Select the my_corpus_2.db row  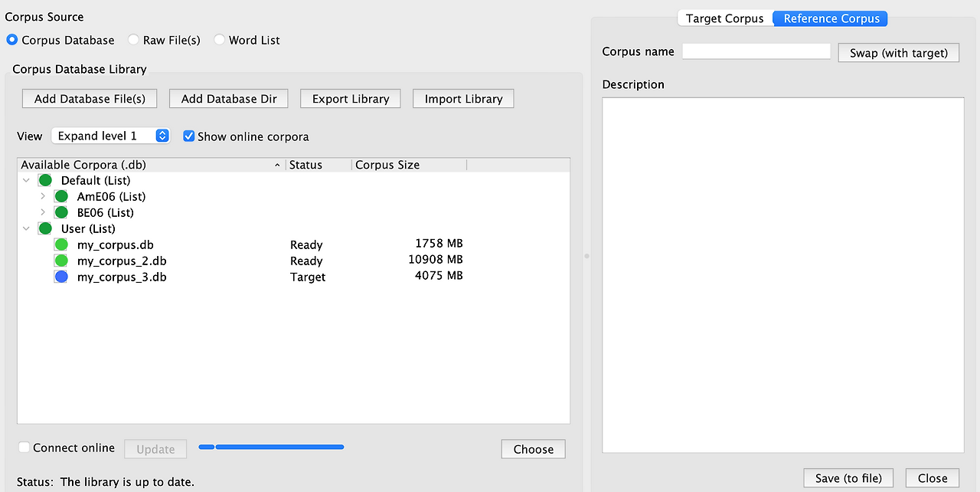point(293,261)
